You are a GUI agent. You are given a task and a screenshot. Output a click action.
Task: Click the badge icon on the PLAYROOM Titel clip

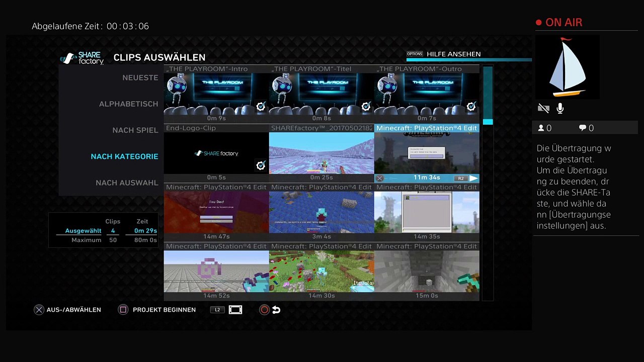tap(366, 107)
